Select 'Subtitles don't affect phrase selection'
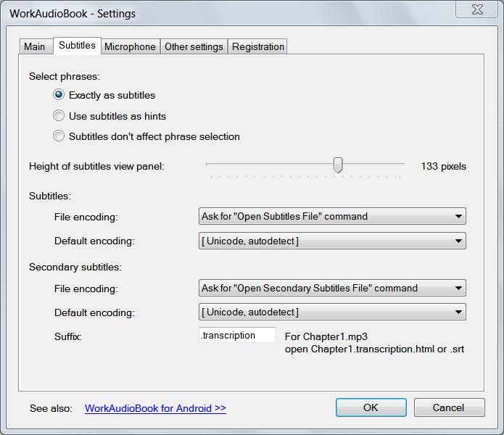Viewport: 504px width, 435px height. (59, 136)
